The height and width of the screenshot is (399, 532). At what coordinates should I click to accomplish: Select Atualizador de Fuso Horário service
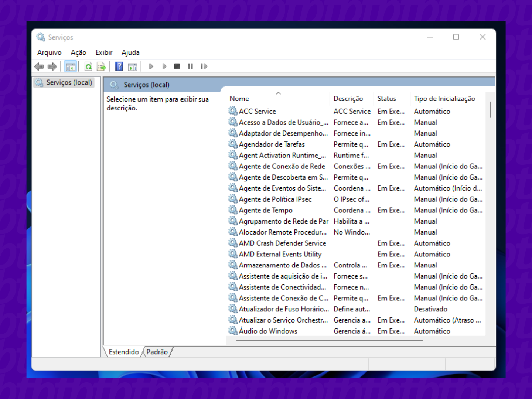(x=284, y=309)
